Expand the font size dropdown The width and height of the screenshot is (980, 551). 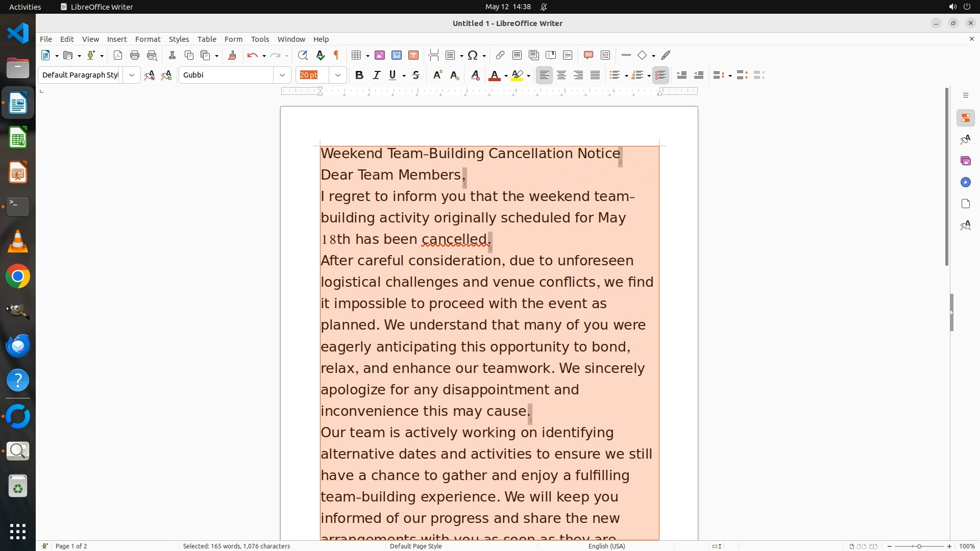[338, 75]
